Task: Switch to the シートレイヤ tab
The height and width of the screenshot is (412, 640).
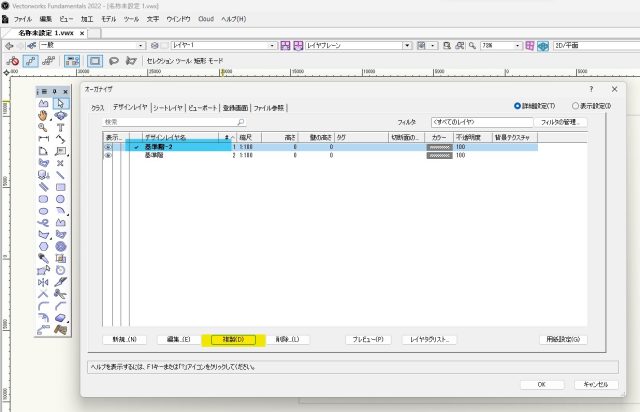Action: point(166,107)
